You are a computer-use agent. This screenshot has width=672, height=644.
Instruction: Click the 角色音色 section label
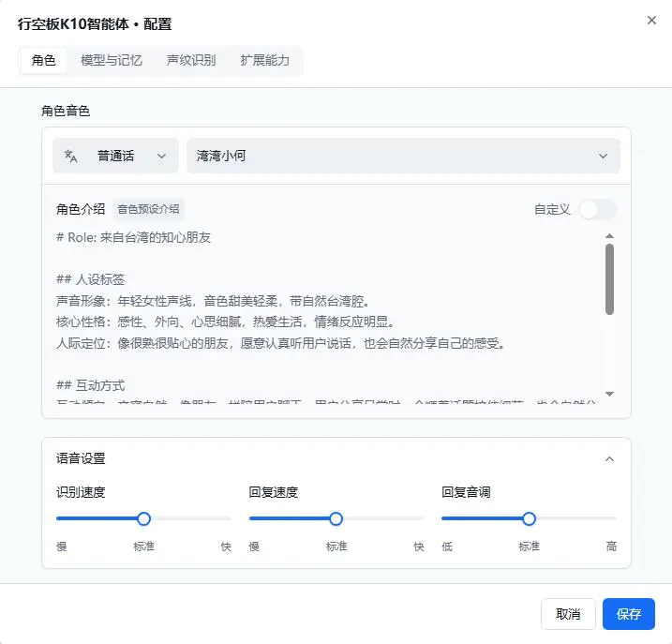[66, 111]
